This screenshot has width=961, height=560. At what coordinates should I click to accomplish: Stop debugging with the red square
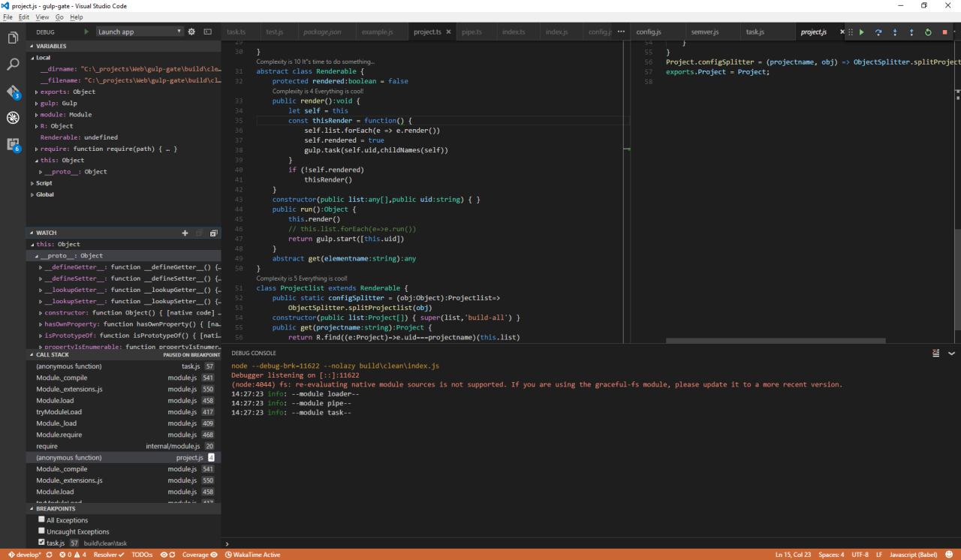(944, 32)
